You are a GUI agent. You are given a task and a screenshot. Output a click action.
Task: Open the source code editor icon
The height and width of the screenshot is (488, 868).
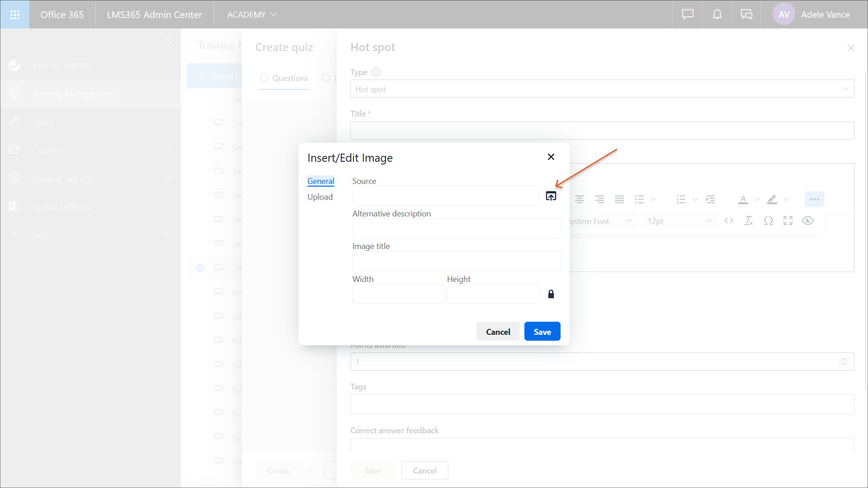pyautogui.click(x=728, y=221)
